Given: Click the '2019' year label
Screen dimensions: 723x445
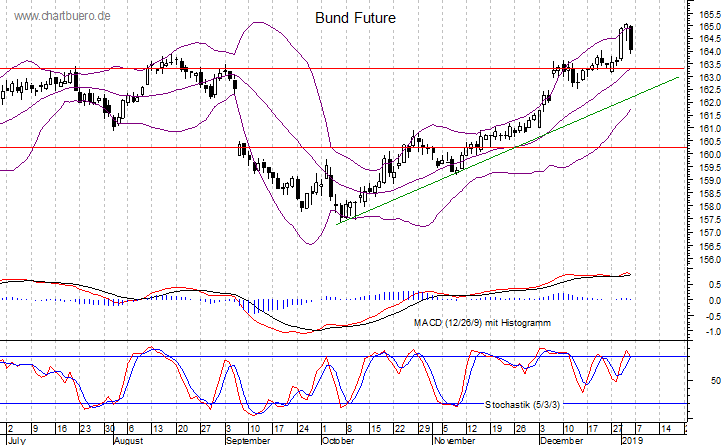Looking at the screenshot, I should (x=632, y=440).
